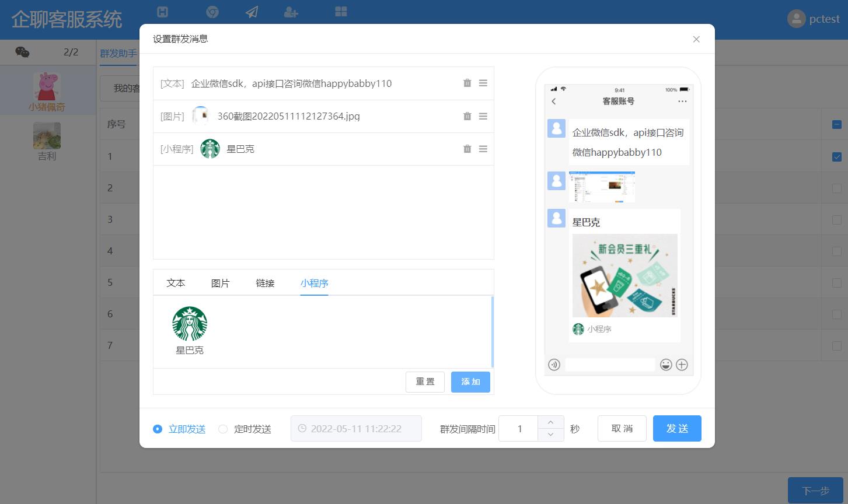Check the checkbox in row 4
Viewport: 848px width, 504px height.
(x=837, y=251)
